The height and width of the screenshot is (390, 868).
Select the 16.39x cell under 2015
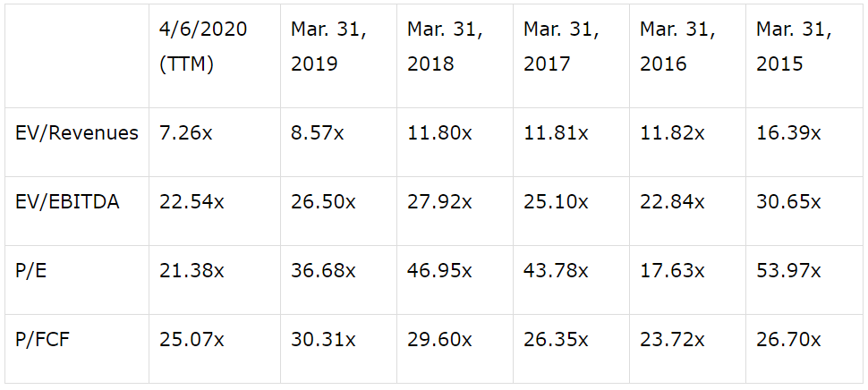tap(788, 133)
